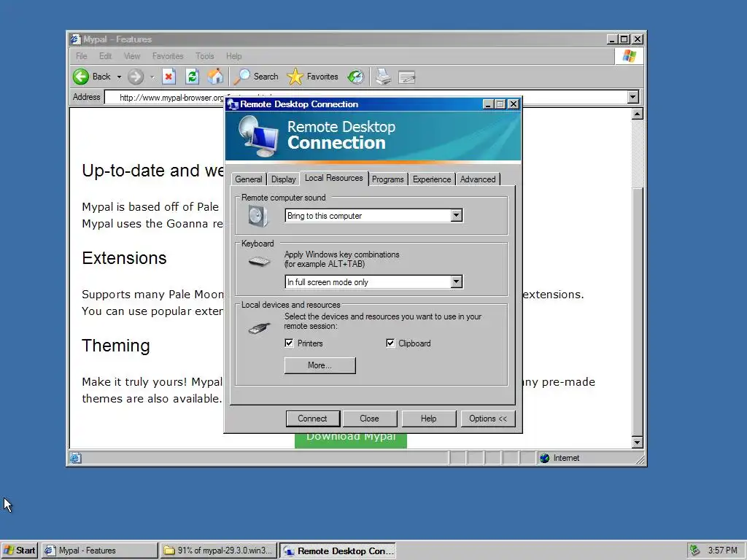Viewport: 747px width, 560px height.
Task: Click the Remote Desktop Connection title bar icon
Action: click(x=233, y=104)
